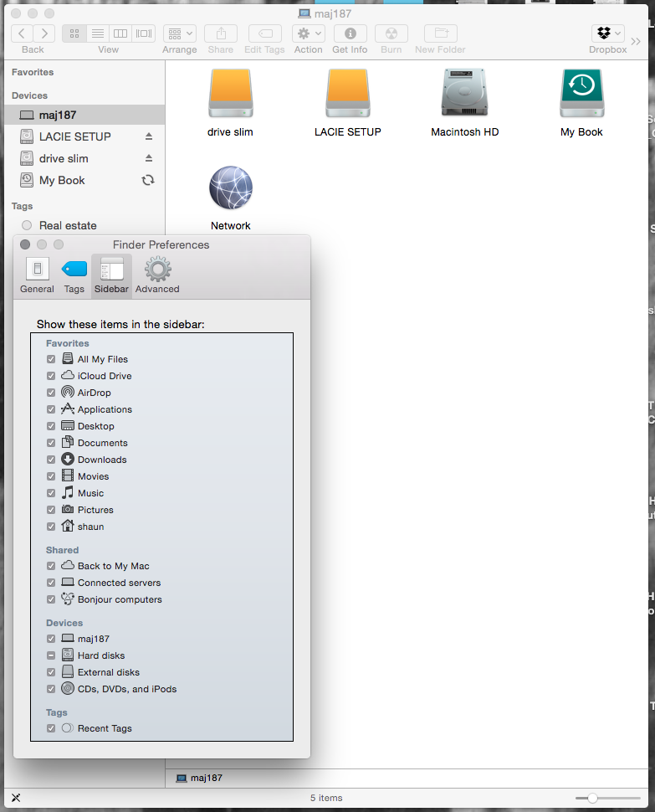Image resolution: width=655 pixels, height=812 pixels.
Task: Eject the drive slim disk
Action: tap(149, 158)
